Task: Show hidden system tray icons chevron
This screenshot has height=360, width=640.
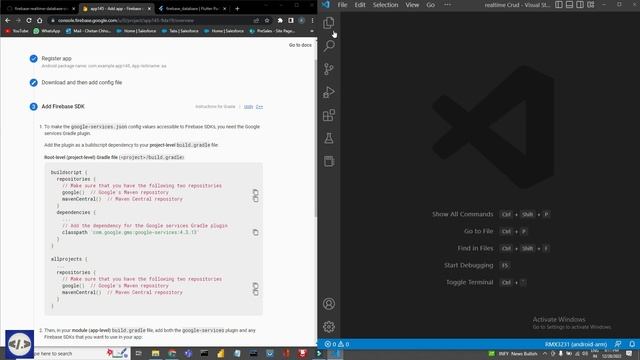Action: coord(545,353)
